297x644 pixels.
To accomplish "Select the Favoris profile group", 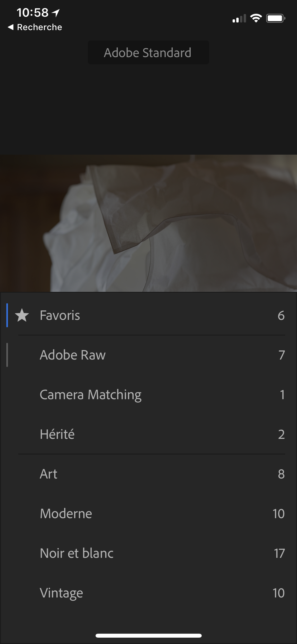I will (x=60, y=315).
